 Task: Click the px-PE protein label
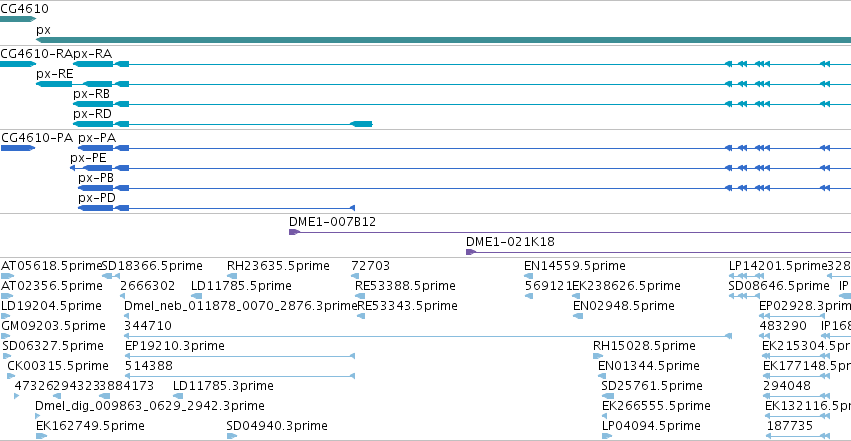click(x=88, y=158)
